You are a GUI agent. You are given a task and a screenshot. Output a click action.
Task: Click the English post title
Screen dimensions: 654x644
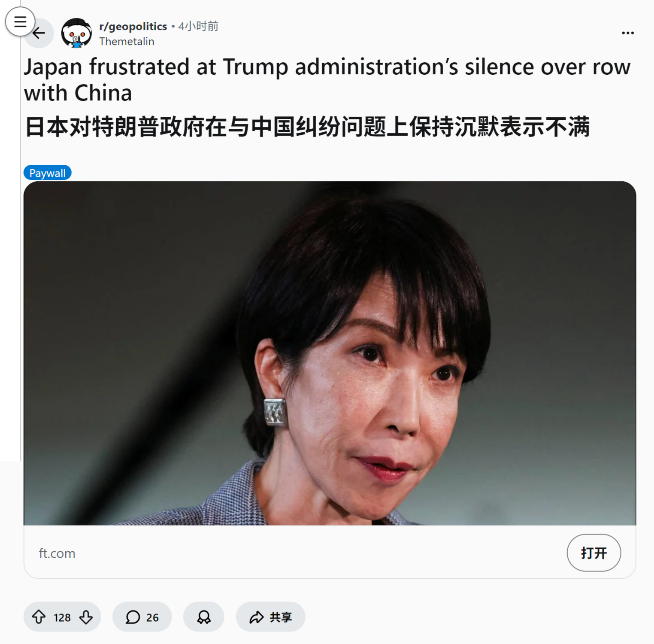tap(327, 80)
